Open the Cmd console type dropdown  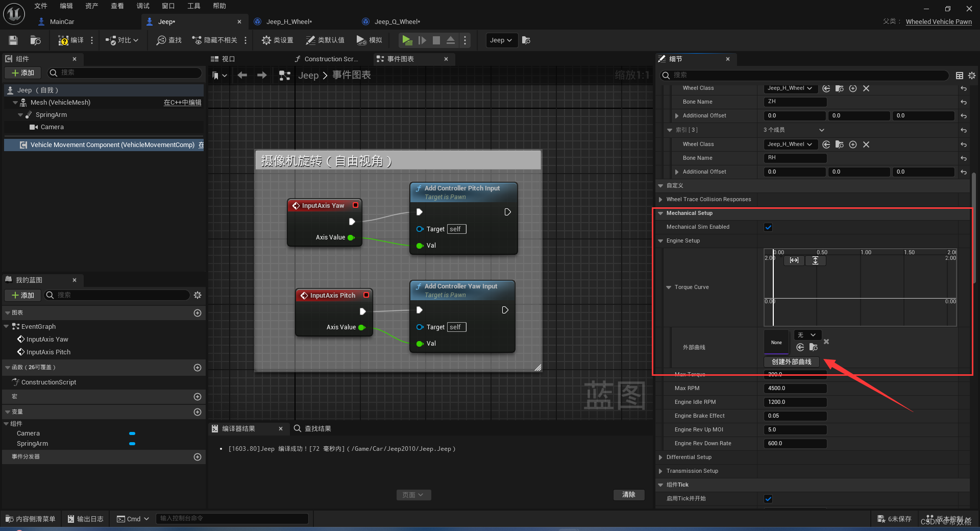click(133, 519)
